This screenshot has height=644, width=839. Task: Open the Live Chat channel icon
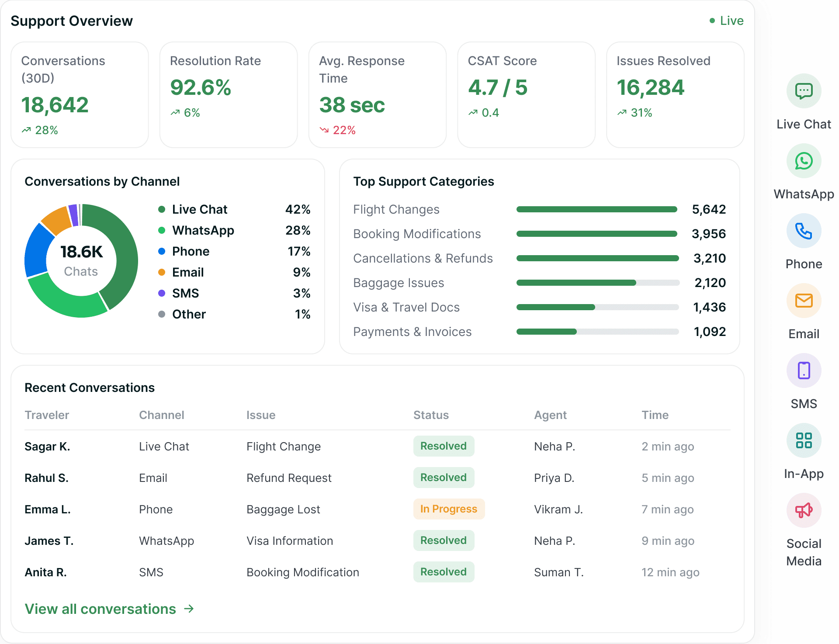coord(804,91)
